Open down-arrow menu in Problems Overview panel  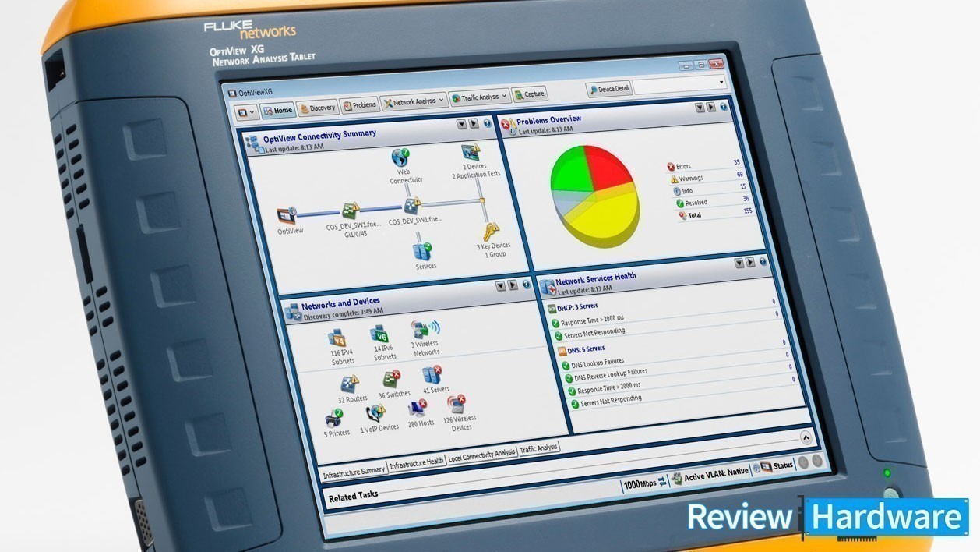[x=700, y=108]
